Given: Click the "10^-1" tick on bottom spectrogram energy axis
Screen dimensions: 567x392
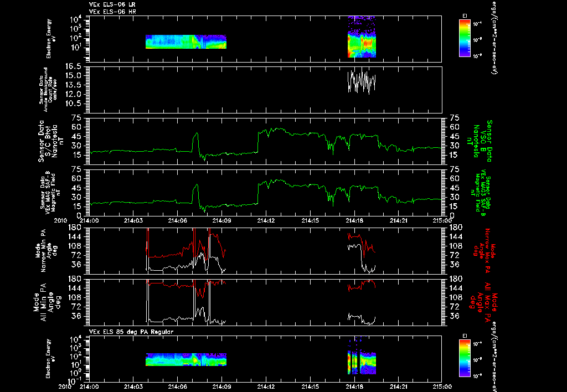Looking at the screenshot, I should [x=75, y=381].
